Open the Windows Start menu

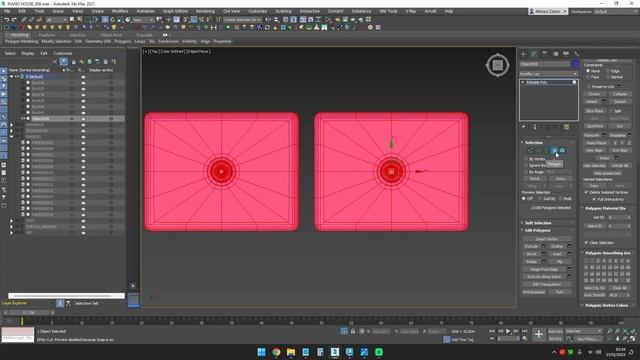(261, 352)
